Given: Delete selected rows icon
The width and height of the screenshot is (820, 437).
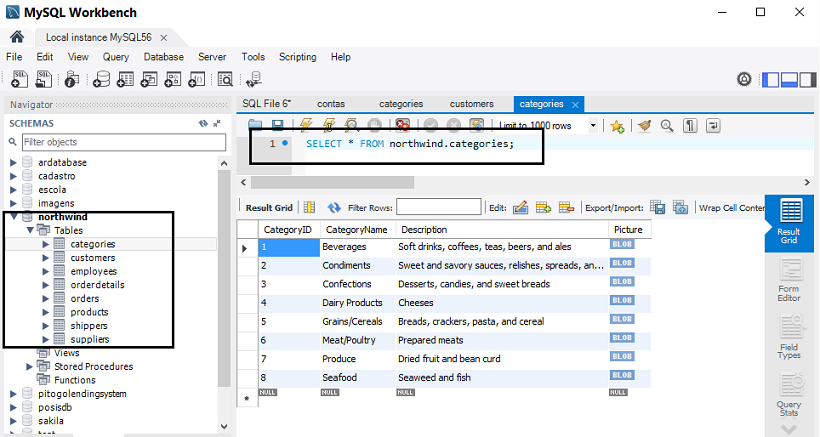Looking at the screenshot, I should (566, 208).
